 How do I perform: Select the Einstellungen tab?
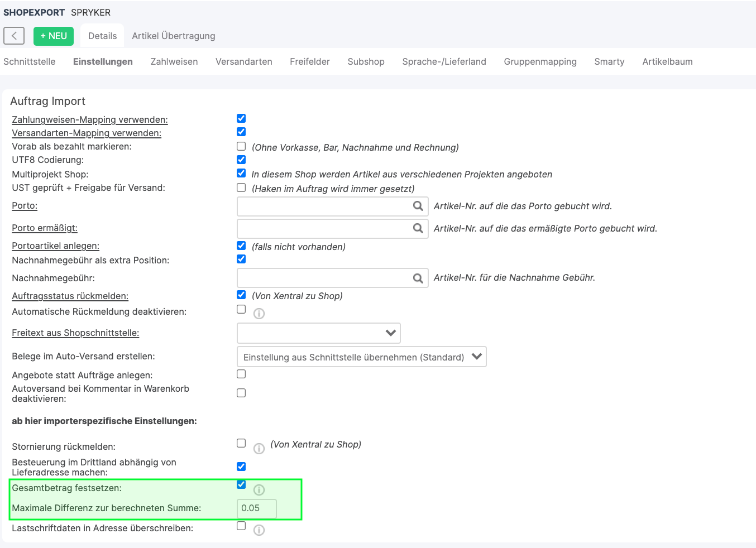pyautogui.click(x=103, y=61)
